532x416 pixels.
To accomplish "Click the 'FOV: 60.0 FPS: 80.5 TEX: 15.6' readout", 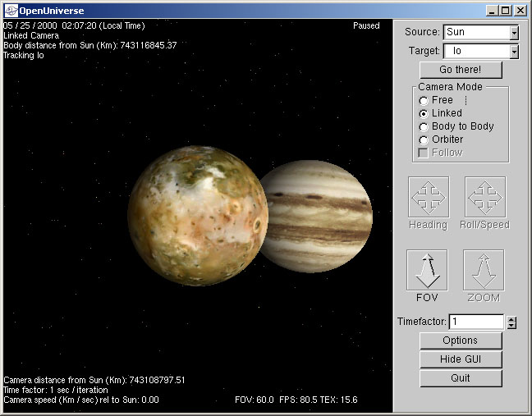I will [x=296, y=400].
